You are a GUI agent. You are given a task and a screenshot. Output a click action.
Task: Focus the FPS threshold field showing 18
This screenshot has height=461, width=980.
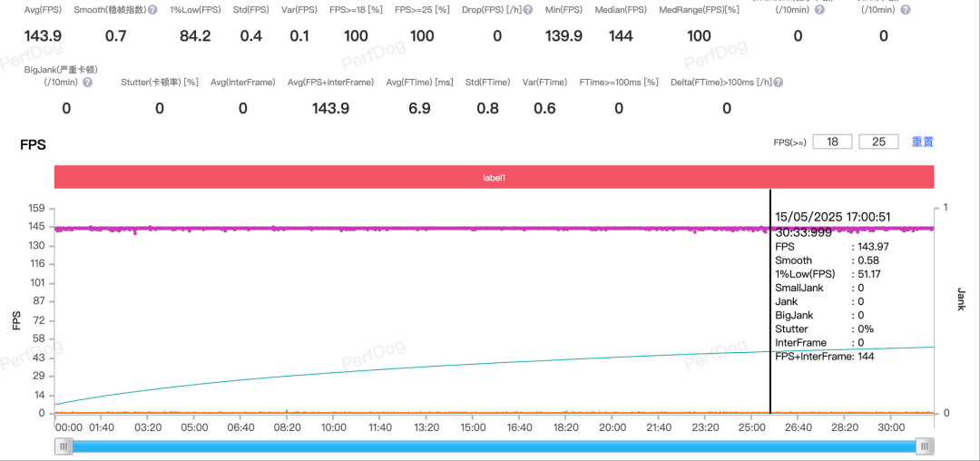click(x=832, y=142)
